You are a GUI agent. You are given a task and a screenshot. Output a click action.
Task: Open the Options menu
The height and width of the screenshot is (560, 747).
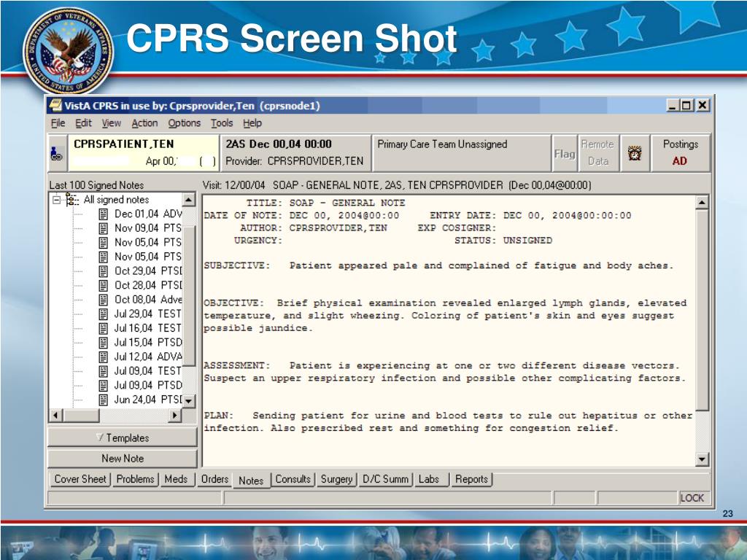(x=185, y=123)
